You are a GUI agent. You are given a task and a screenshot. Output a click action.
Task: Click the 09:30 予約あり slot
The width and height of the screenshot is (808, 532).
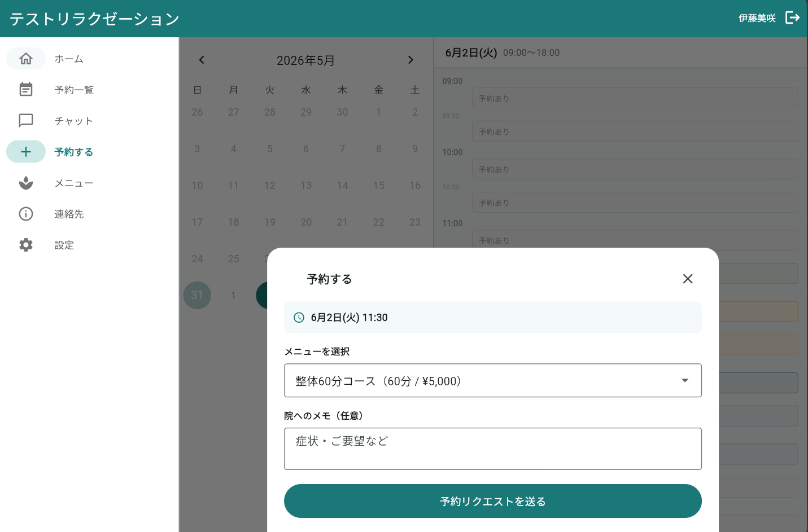pyautogui.click(x=635, y=131)
